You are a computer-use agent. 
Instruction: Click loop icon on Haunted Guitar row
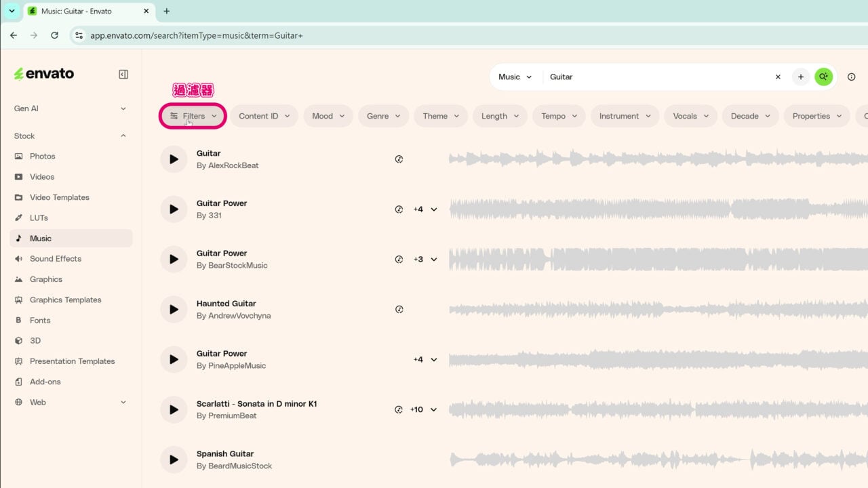point(399,309)
